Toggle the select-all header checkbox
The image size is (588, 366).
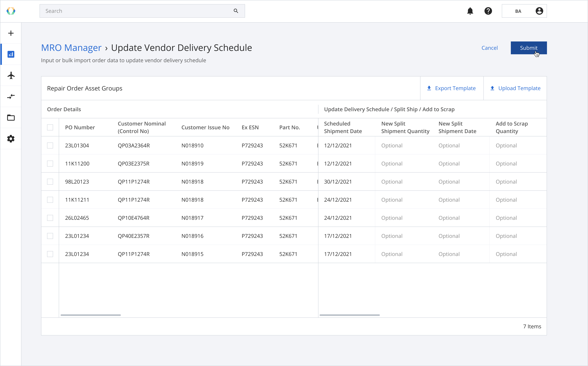tap(50, 127)
